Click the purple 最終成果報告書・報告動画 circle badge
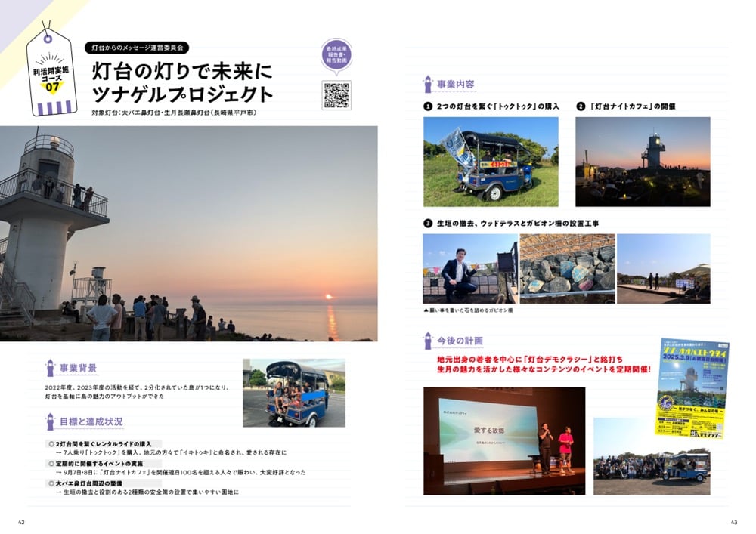This screenshot has width=756, height=534. [336, 55]
